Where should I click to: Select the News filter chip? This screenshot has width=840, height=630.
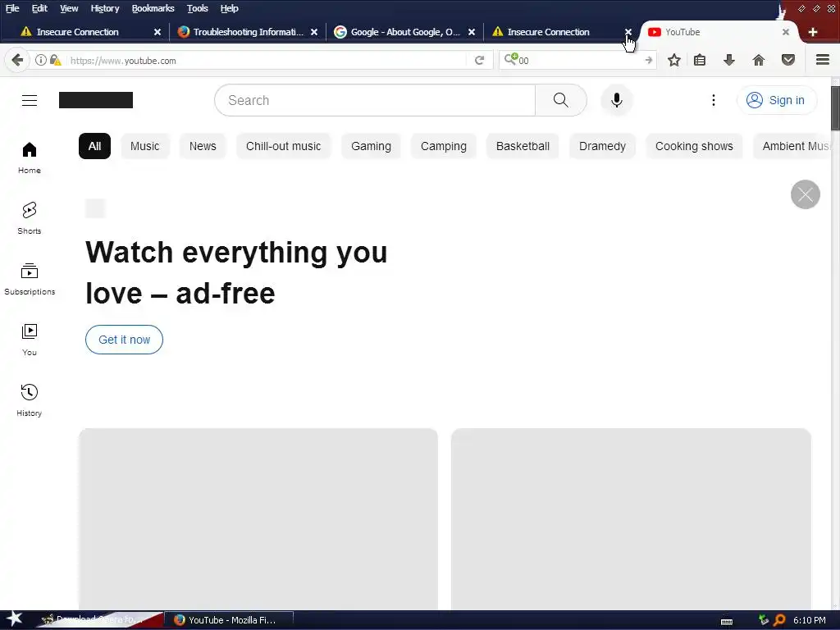(203, 146)
